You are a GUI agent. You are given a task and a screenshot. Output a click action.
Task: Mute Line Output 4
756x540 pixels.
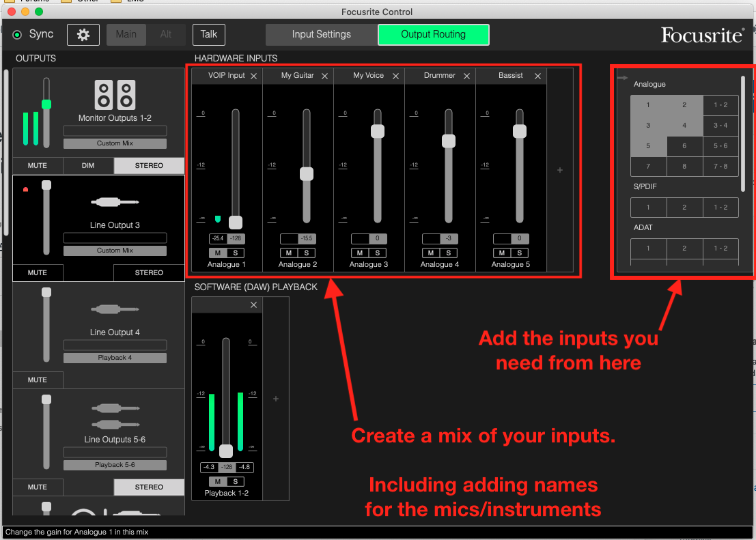[x=38, y=380]
